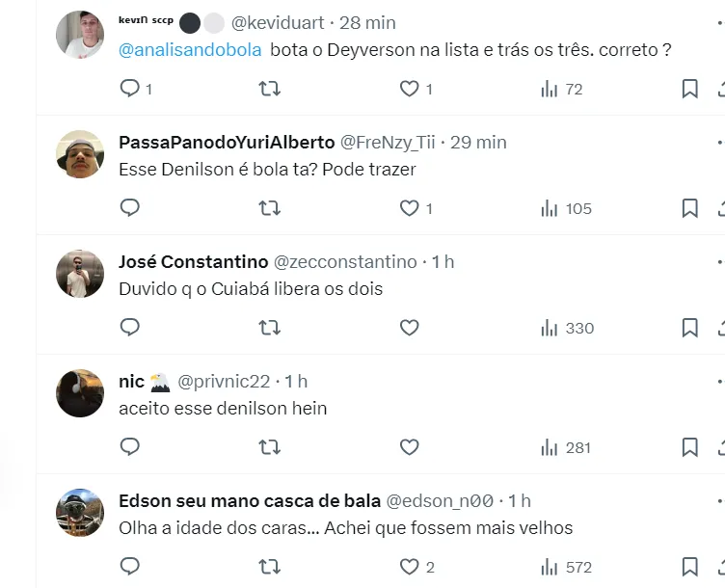
Task: Open PassaPanodoYuriAlberto's profile name link
Action: [227, 142]
